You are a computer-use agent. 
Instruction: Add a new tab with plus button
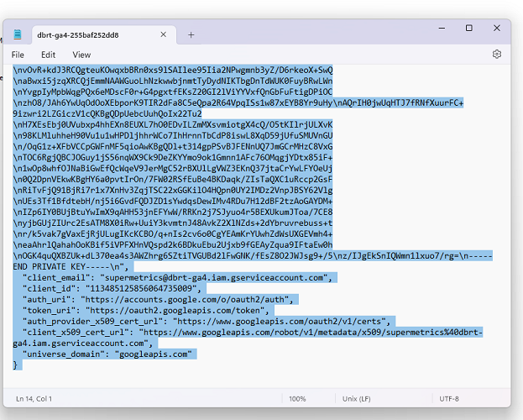point(191,34)
